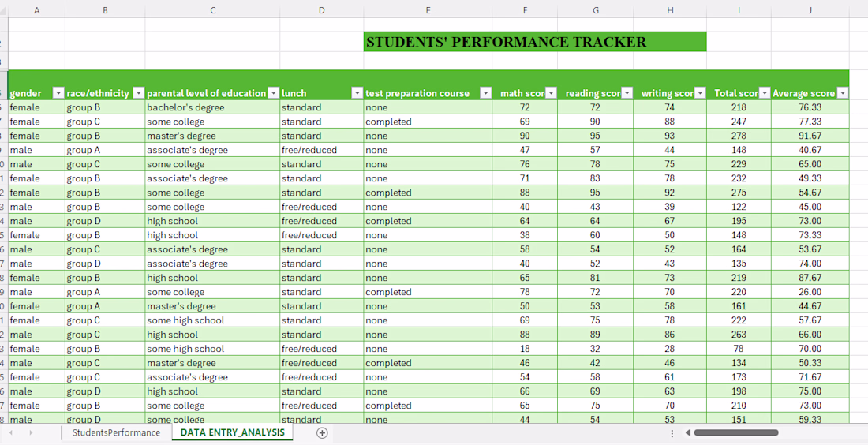Select the STUDENTS' PERFORMANCE TRACKER title cell
The height and width of the screenshot is (445, 868).
[x=535, y=42]
